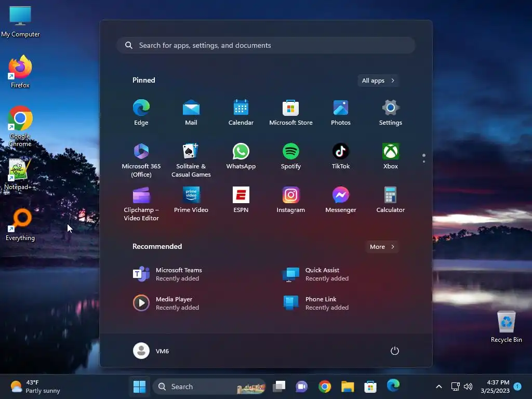Open Task View from the taskbar
This screenshot has width=532, height=399.
pos(279,387)
